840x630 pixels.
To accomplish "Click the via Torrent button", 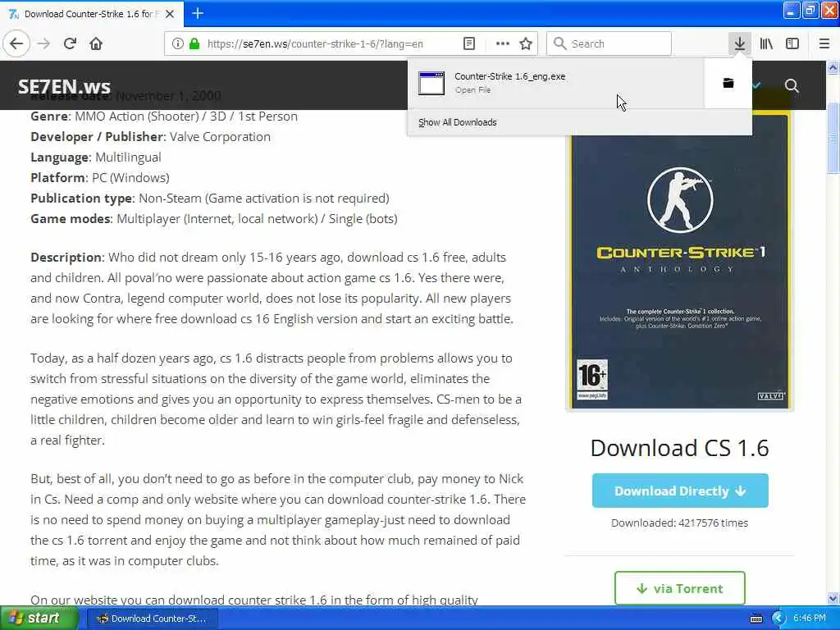I will tap(680, 588).
